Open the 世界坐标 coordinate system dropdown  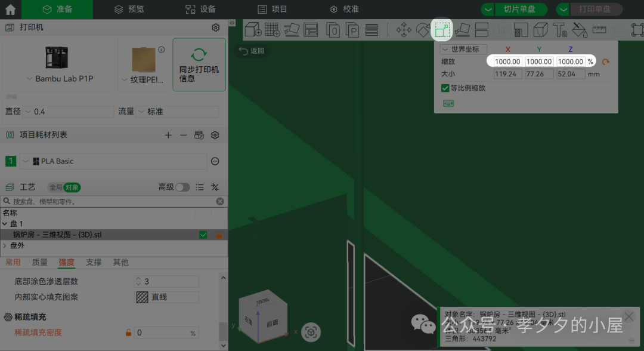463,49
